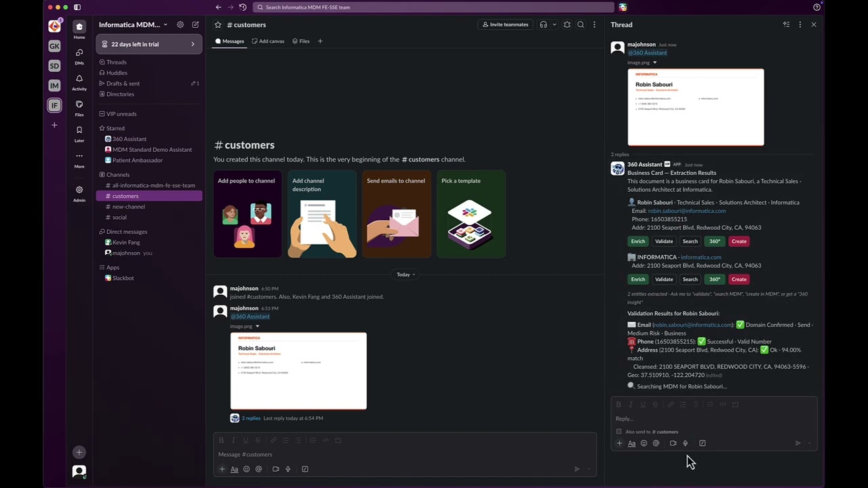Open the Add canvas tab
The width and height of the screenshot is (868, 488).
point(268,41)
